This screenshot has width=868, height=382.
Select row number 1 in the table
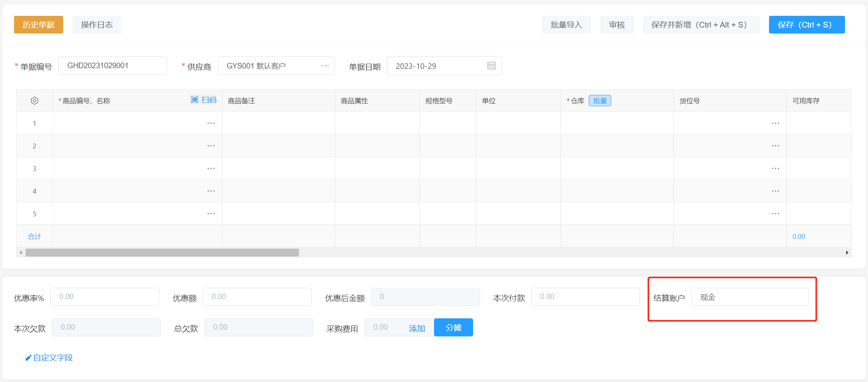34,123
